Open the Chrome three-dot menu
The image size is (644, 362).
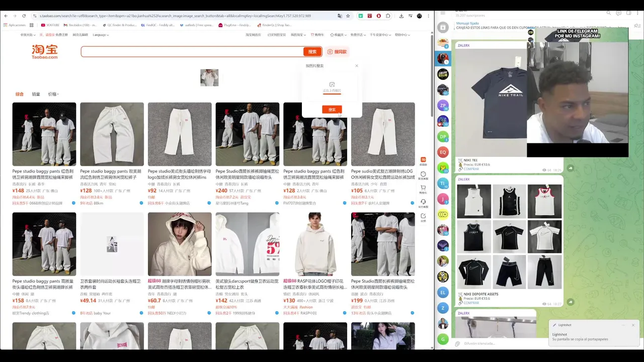428,16
